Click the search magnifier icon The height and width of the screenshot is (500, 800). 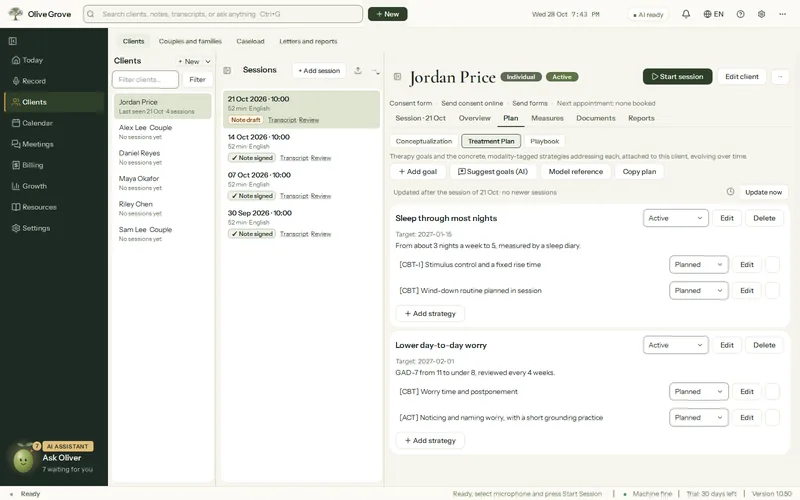tap(91, 14)
